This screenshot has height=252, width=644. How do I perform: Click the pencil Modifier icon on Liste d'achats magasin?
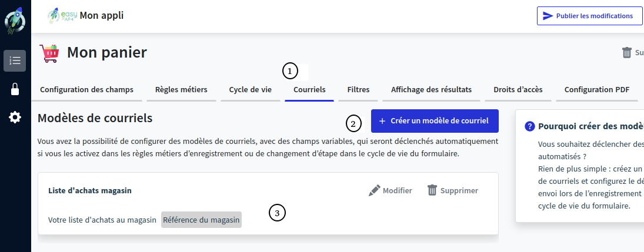pyautogui.click(x=375, y=190)
